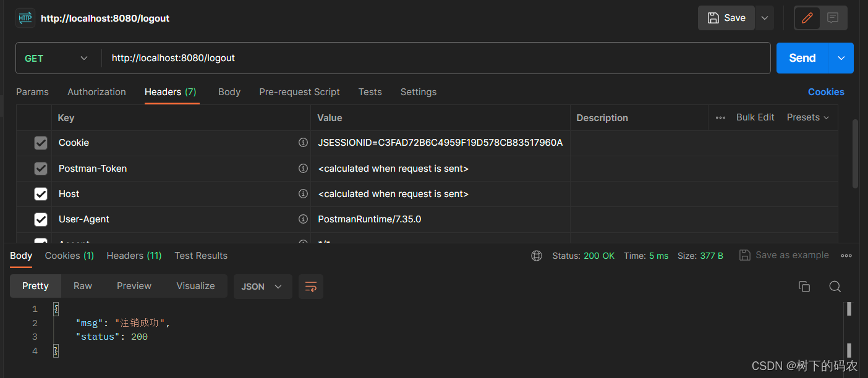Image resolution: width=868 pixels, height=378 pixels.
Task: Uncheck the User-Agent header checkbox
Action: [x=41, y=219]
